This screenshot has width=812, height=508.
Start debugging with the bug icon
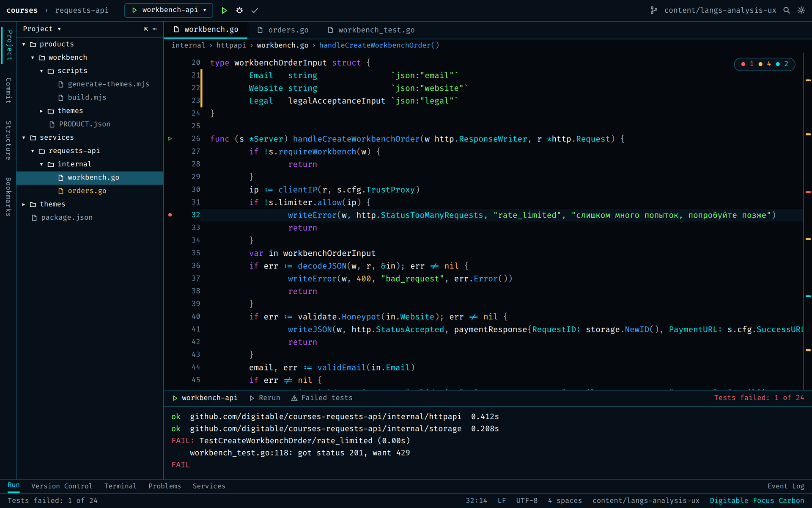[239, 10]
